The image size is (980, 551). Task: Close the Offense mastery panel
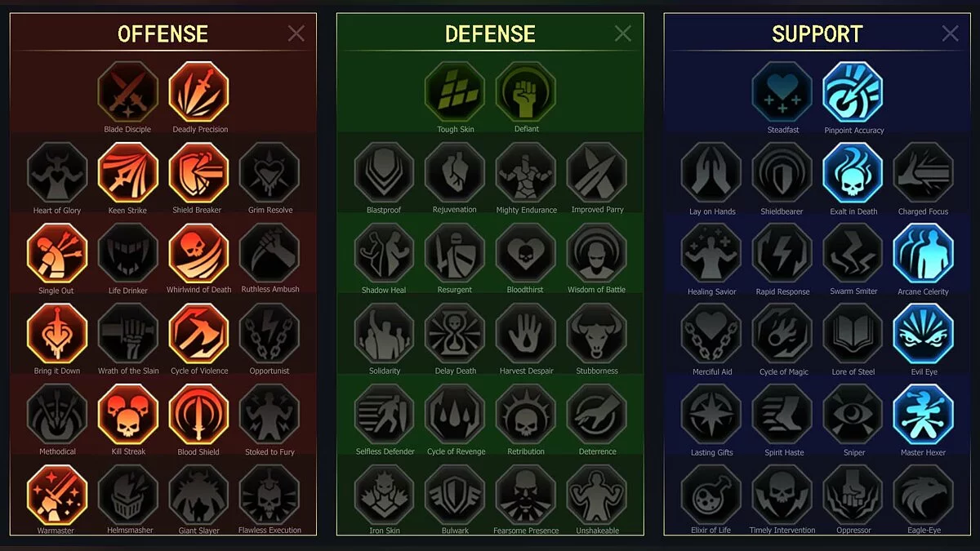[296, 33]
